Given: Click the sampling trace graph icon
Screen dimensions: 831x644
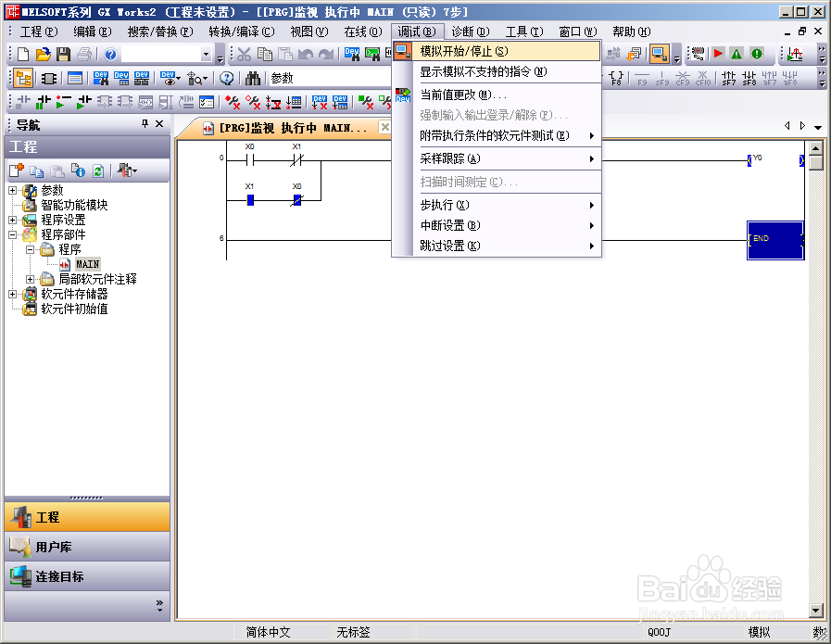Looking at the screenshot, I should point(795,54).
